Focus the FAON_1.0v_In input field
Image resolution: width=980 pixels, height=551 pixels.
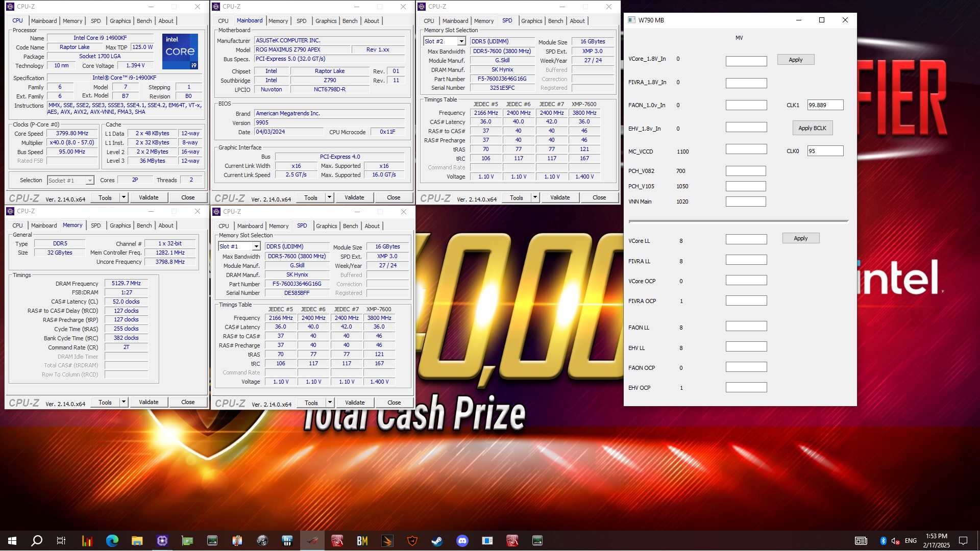click(x=746, y=105)
